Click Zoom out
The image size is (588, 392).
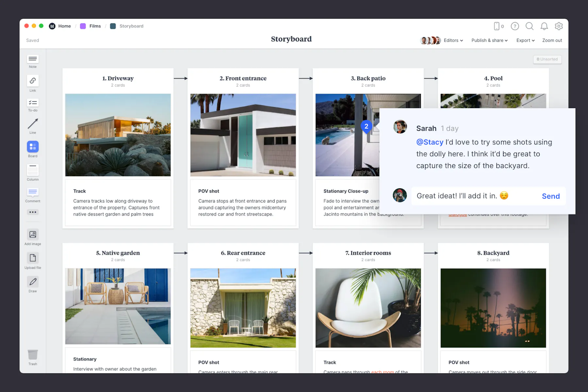tap(552, 40)
